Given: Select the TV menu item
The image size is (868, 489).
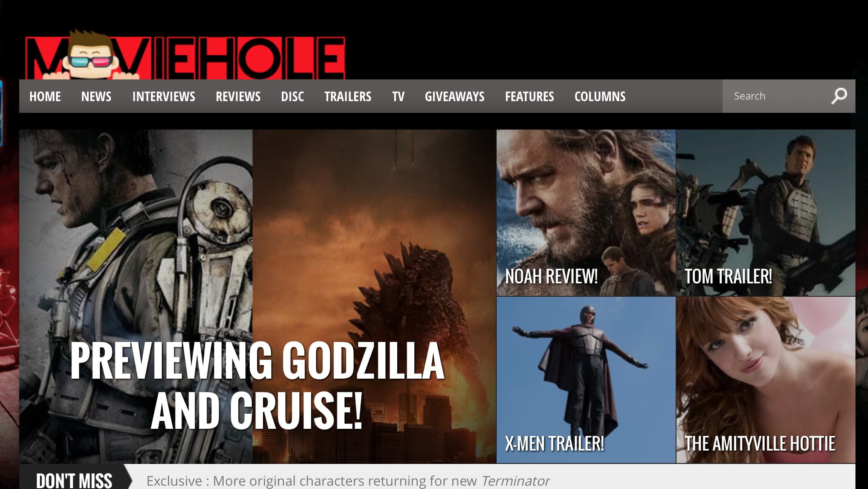Looking at the screenshot, I should (x=398, y=97).
